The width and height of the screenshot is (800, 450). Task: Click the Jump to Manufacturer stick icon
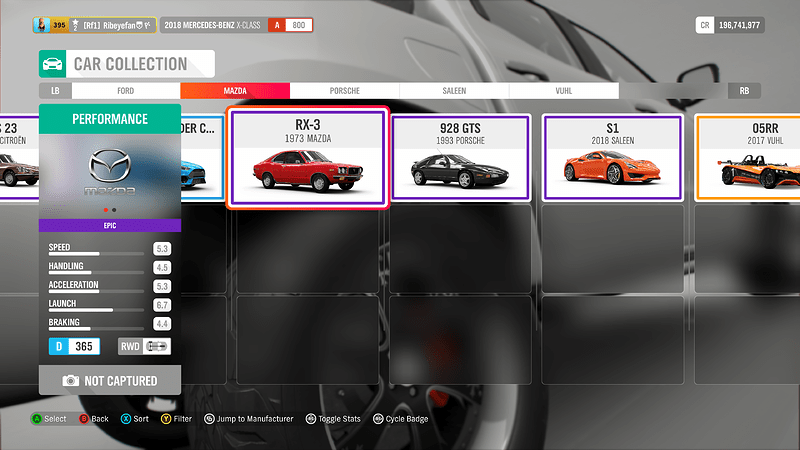click(209, 419)
